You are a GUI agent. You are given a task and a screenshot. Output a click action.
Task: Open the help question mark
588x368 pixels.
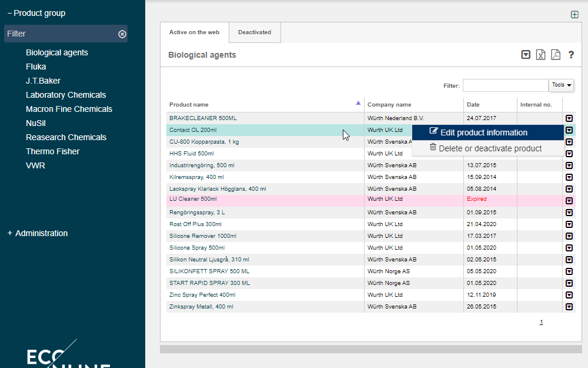[571, 55]
